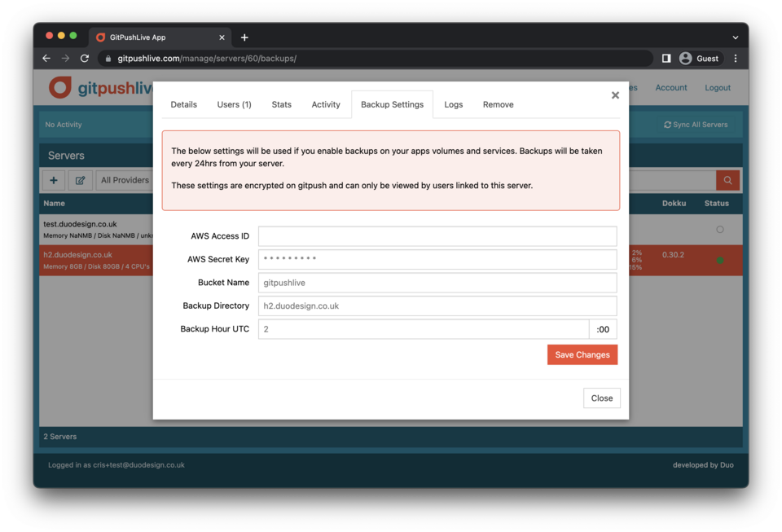This screenshot has height=532, width=782.
Task: Close the GitPushLive App tab
Action: [x=222, y=37]
